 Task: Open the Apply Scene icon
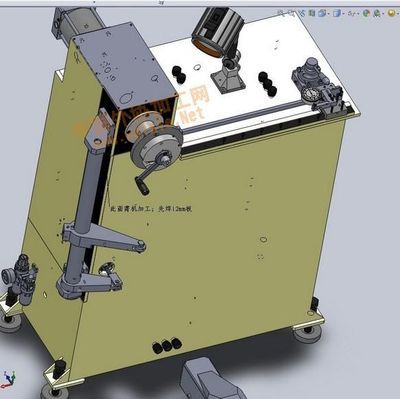[377, 13]
